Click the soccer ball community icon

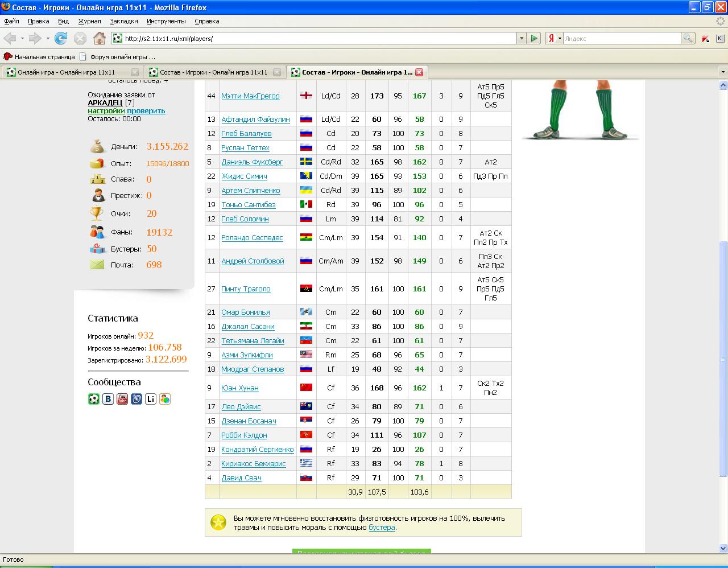94,399
